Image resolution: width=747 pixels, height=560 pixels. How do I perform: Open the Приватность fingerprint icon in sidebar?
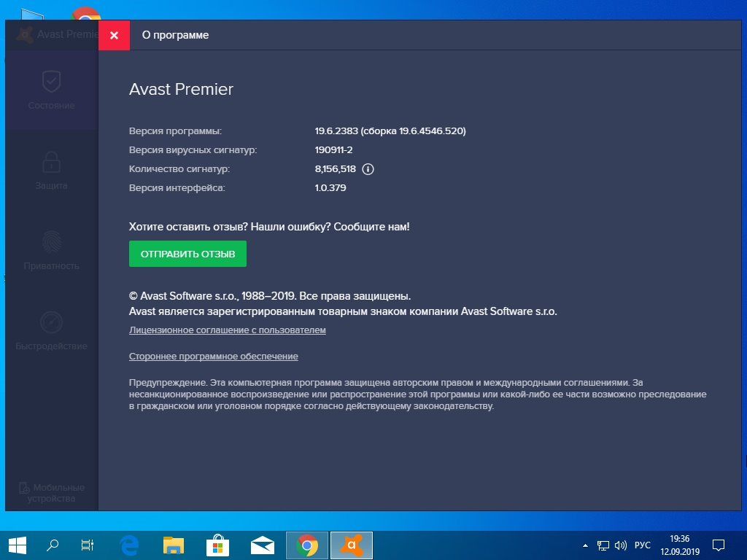point(52,242)
